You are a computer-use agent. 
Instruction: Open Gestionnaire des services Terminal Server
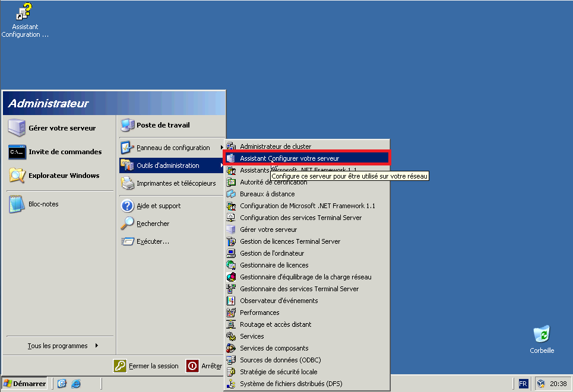tap(306, 289)
